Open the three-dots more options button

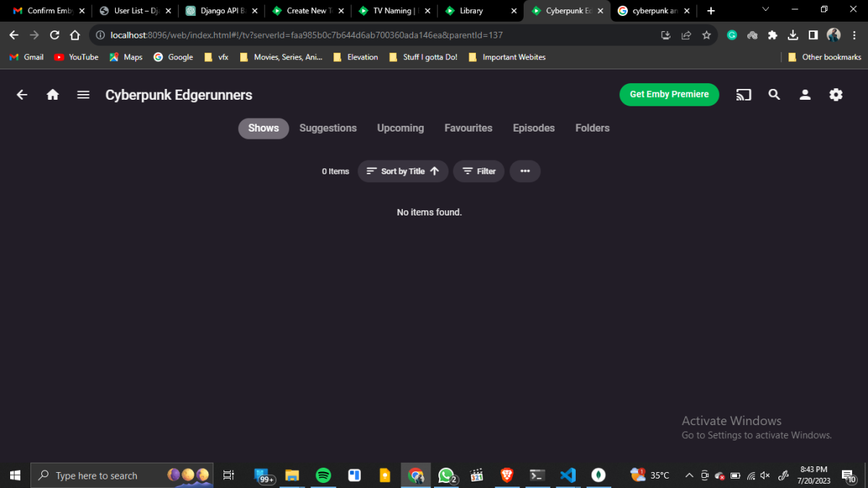click(x=525, y=171)
